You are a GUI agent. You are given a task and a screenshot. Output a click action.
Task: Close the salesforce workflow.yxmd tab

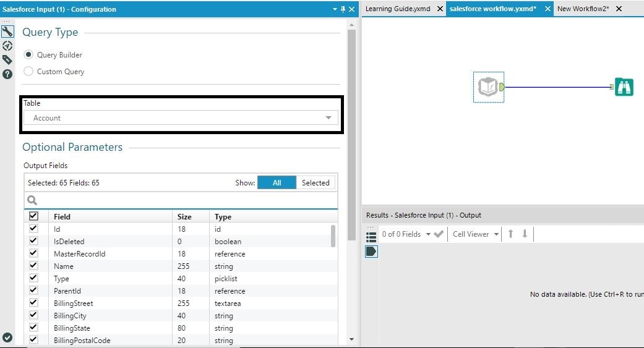pyautogui.click(x=547, y=9)
